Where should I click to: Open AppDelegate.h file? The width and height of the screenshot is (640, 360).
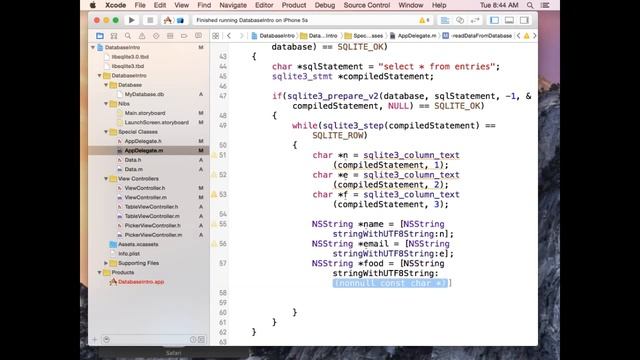click(x=143, y=141)
